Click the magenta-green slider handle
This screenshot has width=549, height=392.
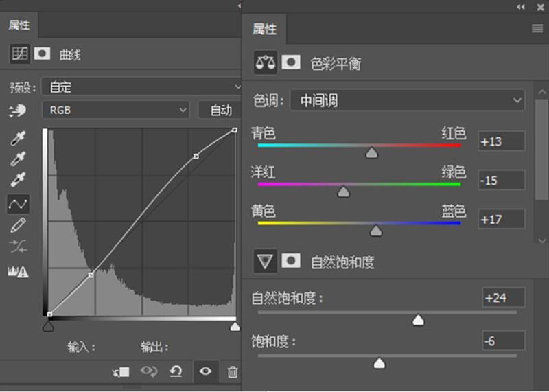click(344, 192)
